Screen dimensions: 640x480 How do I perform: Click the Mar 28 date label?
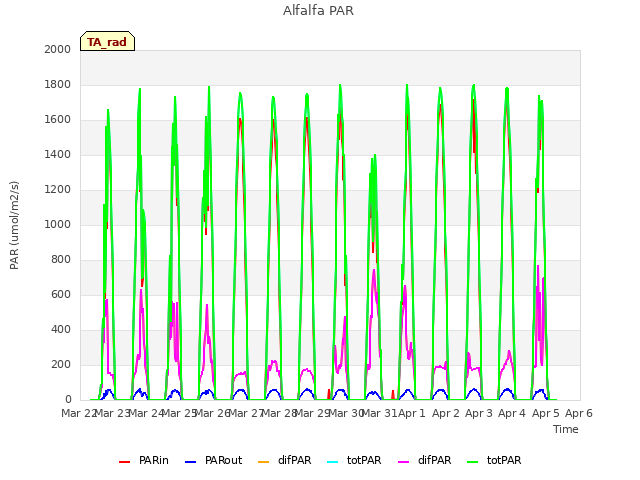pos(279,413)
